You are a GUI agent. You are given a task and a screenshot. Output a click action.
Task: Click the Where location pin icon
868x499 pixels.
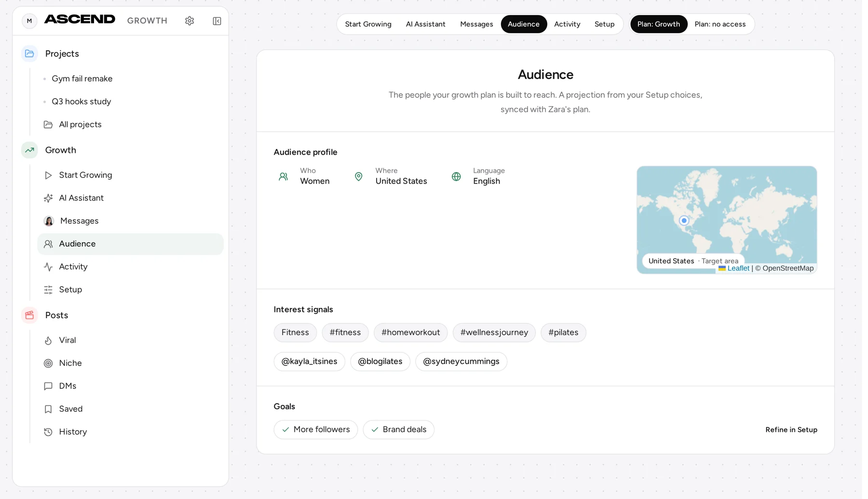coord(359,176)
